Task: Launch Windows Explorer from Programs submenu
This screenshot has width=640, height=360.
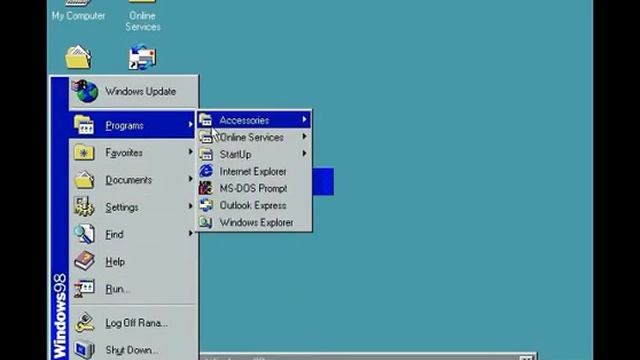Action: pyautogui.click(x=254, y=222)
